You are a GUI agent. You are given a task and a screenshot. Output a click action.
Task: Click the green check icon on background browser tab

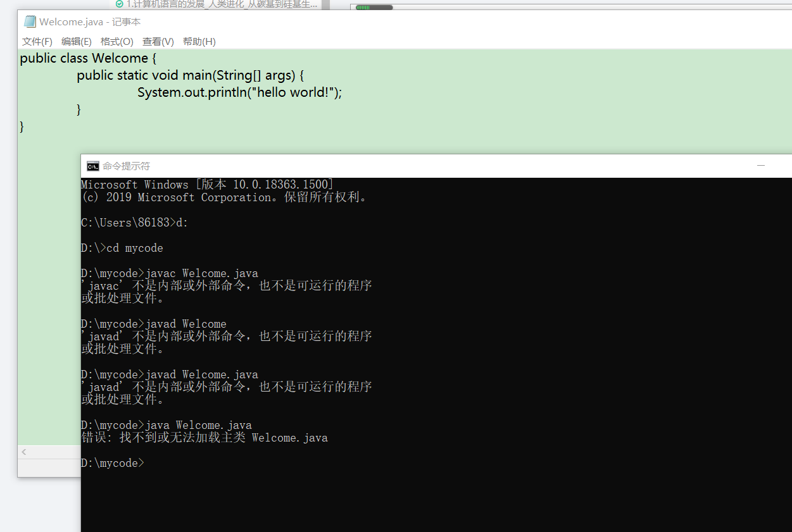click(x=119, y=4)
